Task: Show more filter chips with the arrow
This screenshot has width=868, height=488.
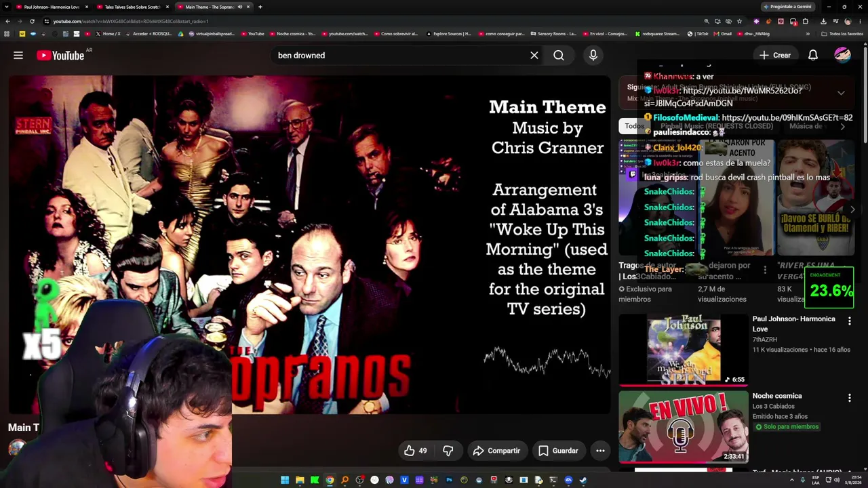Action: click(x=843, y=126)
